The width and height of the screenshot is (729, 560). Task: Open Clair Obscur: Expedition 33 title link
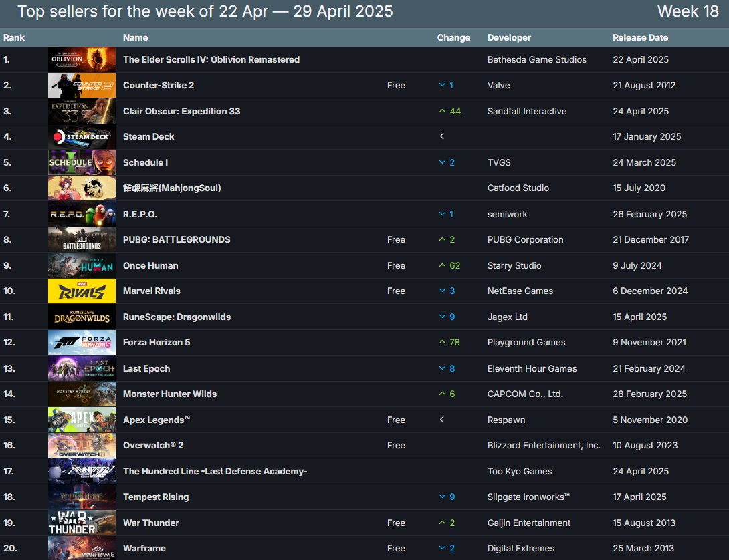click(181, 111)
